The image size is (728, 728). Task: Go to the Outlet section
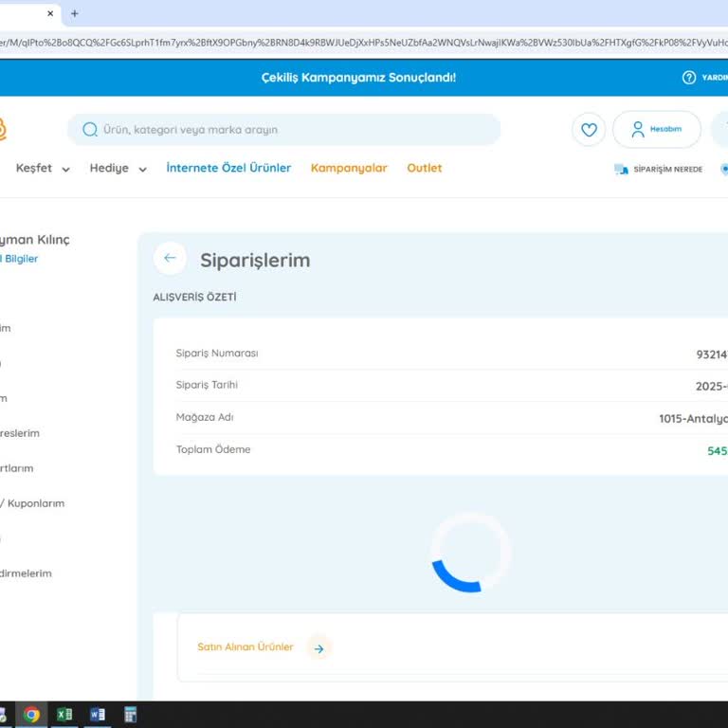point(425,168)
